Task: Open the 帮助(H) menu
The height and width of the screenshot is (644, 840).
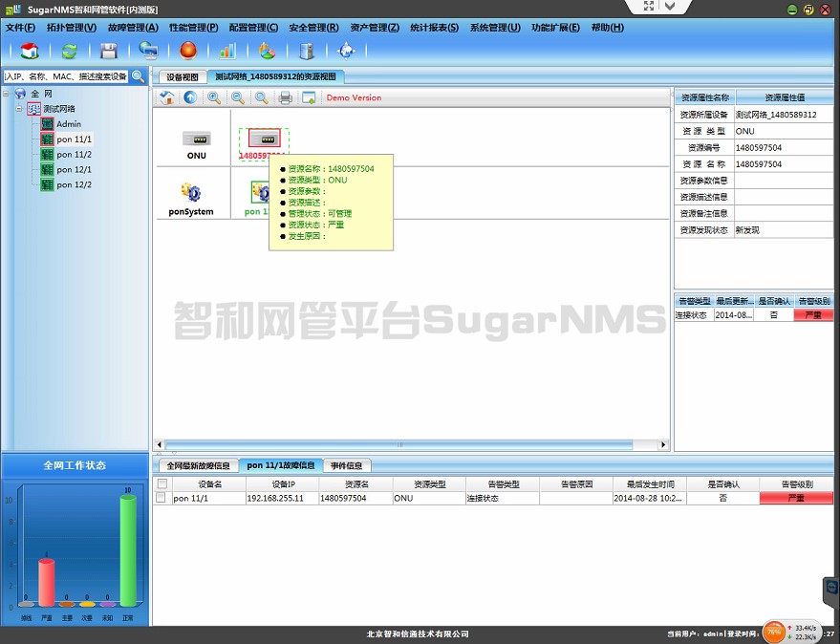Action: click(x=608, y=28)
